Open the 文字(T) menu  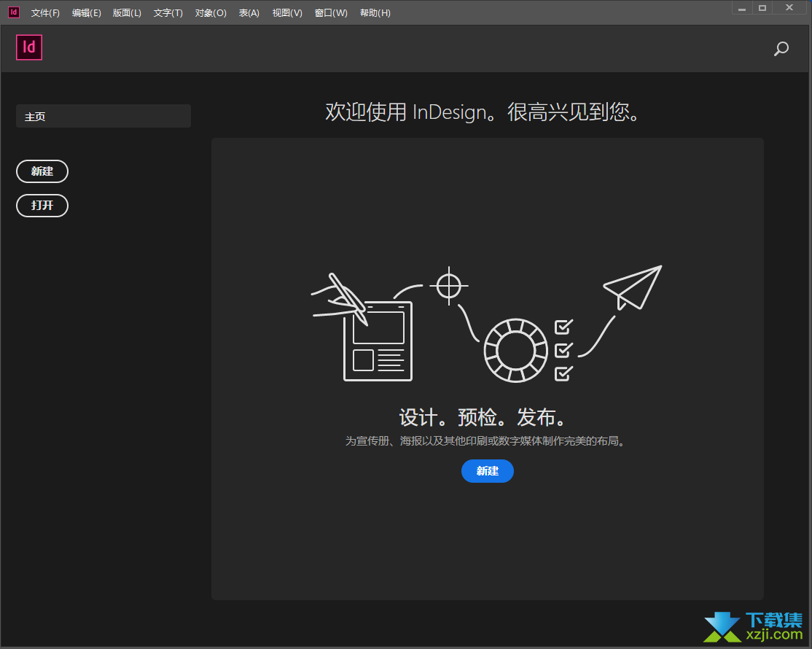click(x=168, y=13)
